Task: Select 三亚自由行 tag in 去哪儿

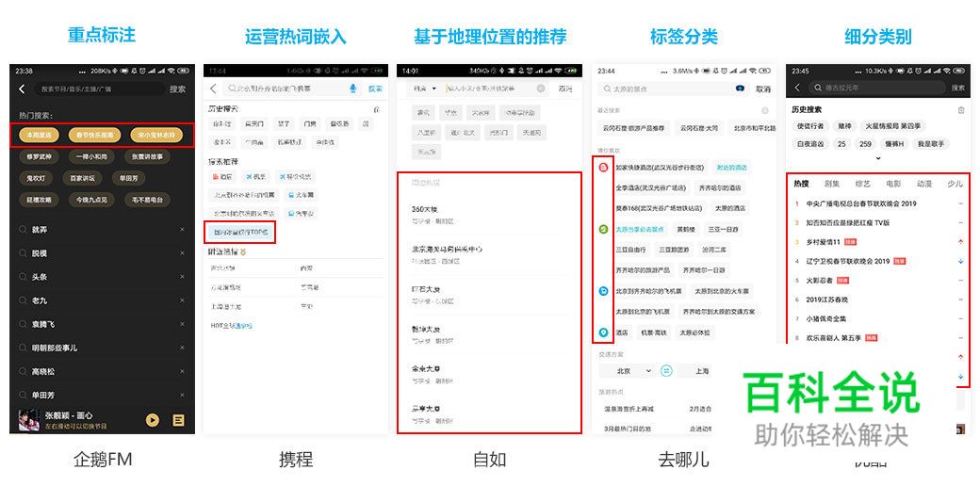Action: (630, 250)
